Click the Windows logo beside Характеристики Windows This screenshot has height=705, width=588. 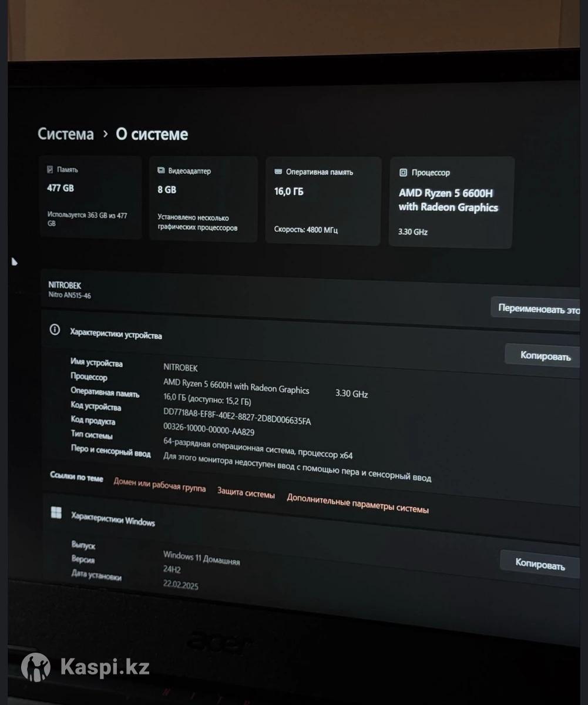click(56, 513)
